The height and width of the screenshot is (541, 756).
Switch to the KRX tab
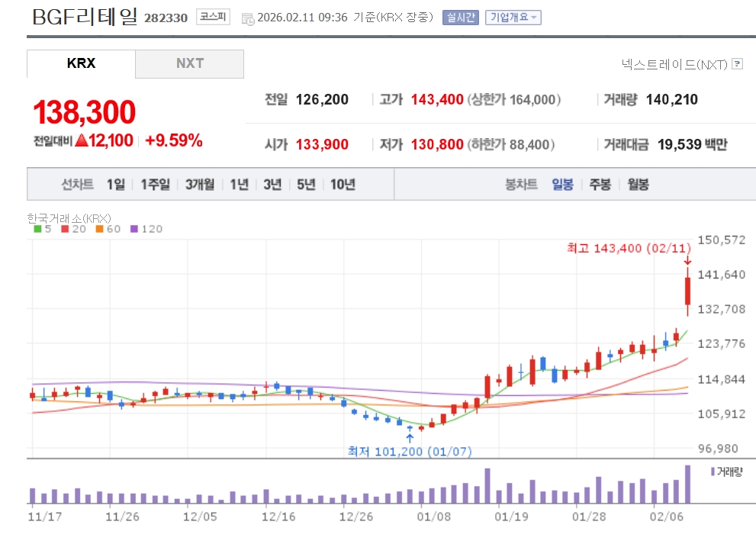[x=81, y=63]
